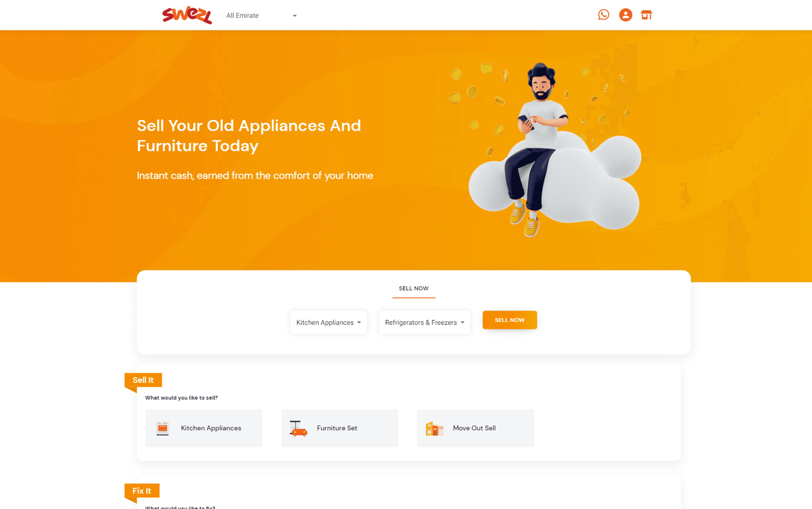Click the Swezl logo
This screenshot has height=509, width=812.
tap(187, 15)
